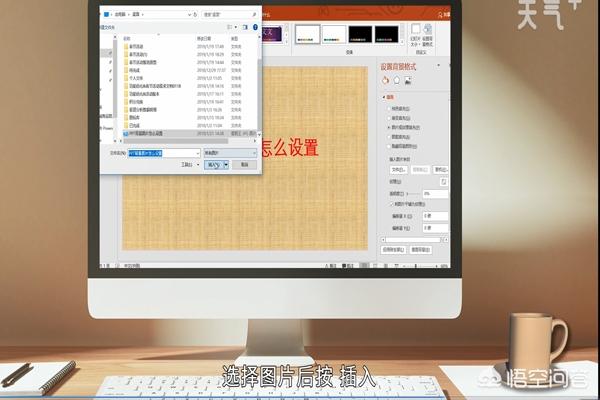Select the second white variant thumbnail

click(x=334, y=34)
